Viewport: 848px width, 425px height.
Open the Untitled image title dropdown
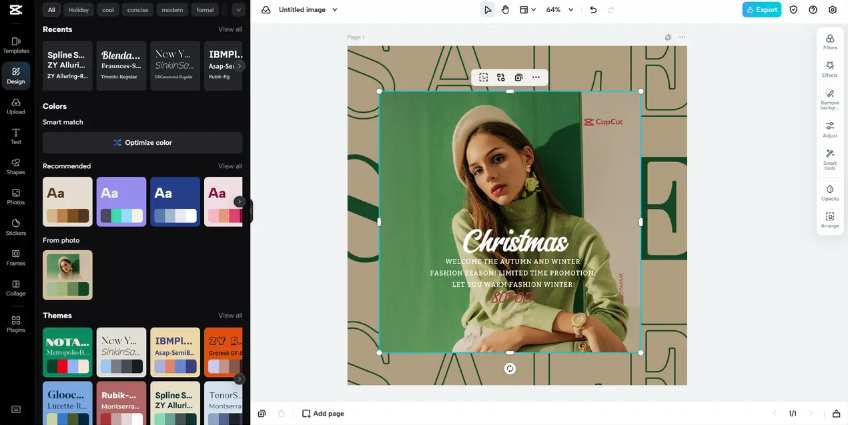(308, 10)
